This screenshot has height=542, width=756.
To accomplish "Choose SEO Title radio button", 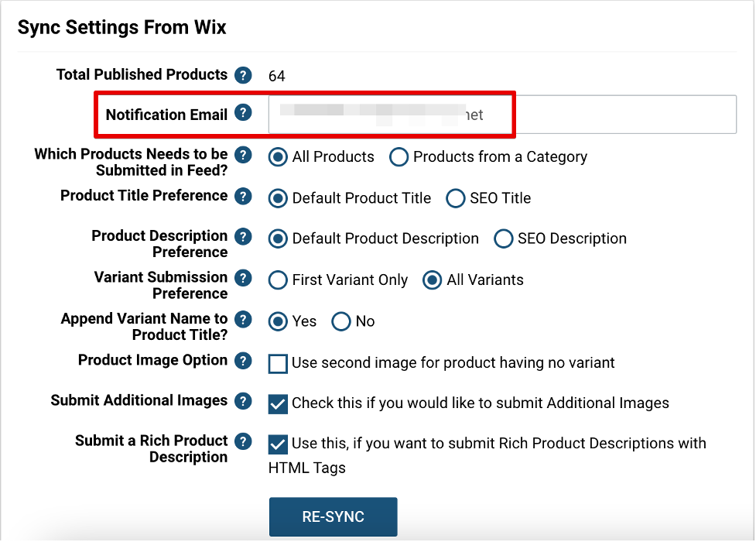I will pos(456,198).
